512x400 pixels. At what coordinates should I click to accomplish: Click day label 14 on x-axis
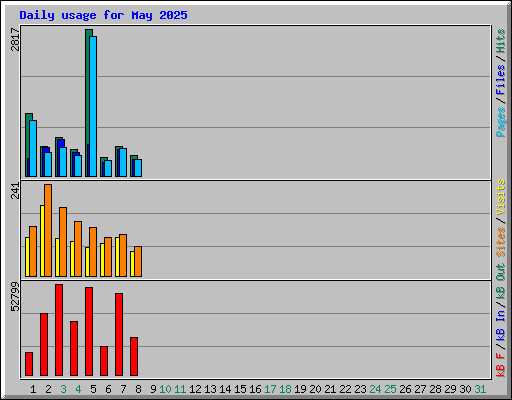(x=225, y=389)
